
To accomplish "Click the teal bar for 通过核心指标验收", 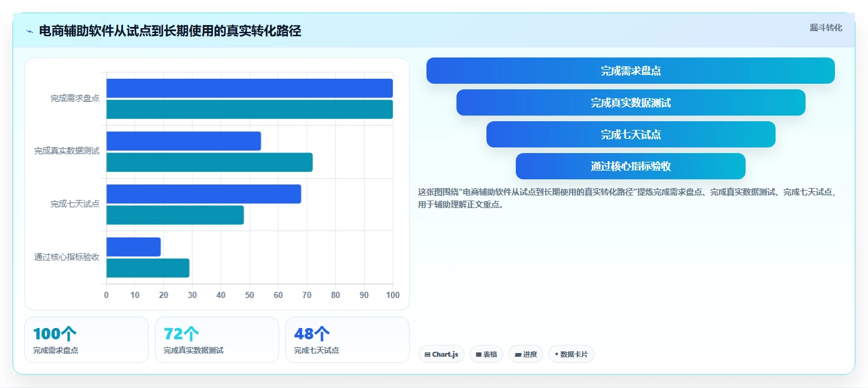I will 147,268.
